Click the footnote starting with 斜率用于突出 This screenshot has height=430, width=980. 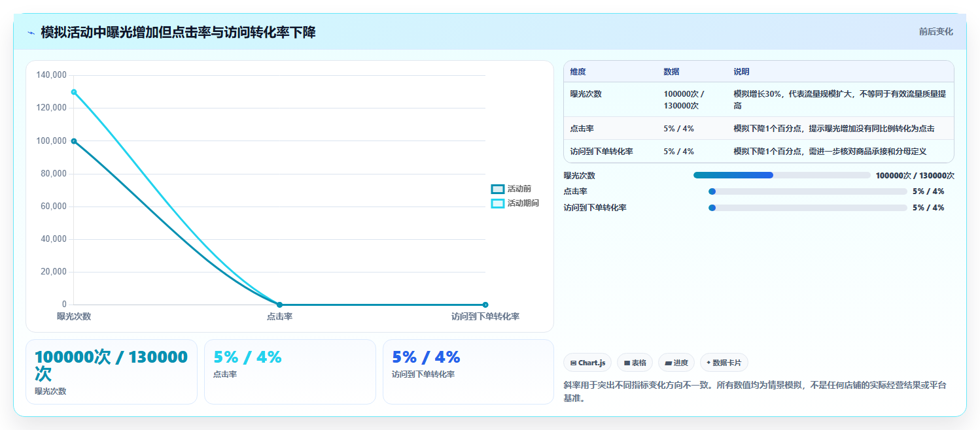coord(755,391)
